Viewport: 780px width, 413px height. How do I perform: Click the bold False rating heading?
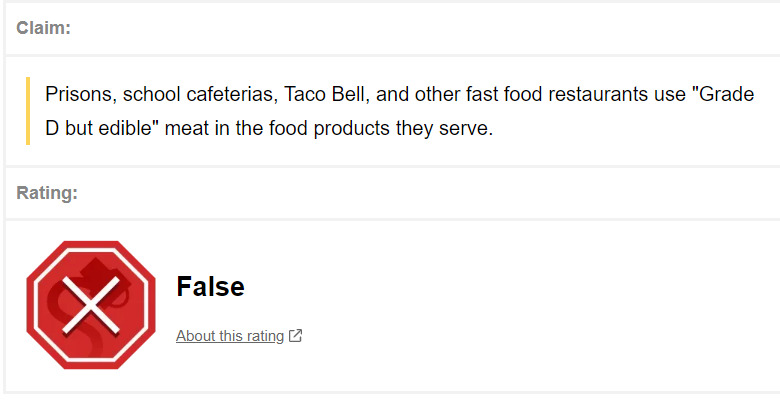[210, 286]
